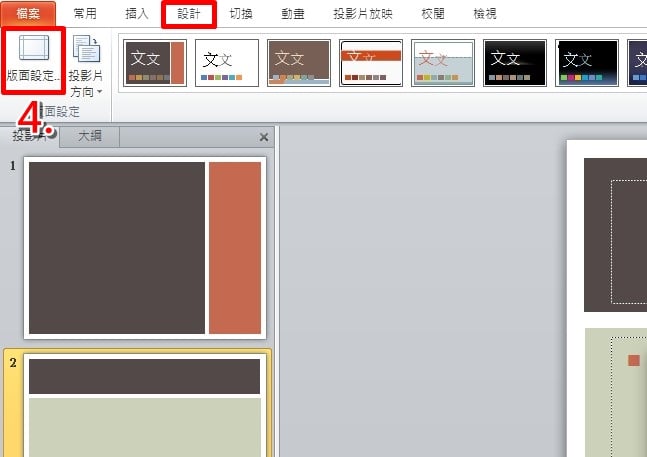Viewport: 647px width, 457px height.
Task: Click the dashed title placeholder on the slide
Action: (629, 242)
